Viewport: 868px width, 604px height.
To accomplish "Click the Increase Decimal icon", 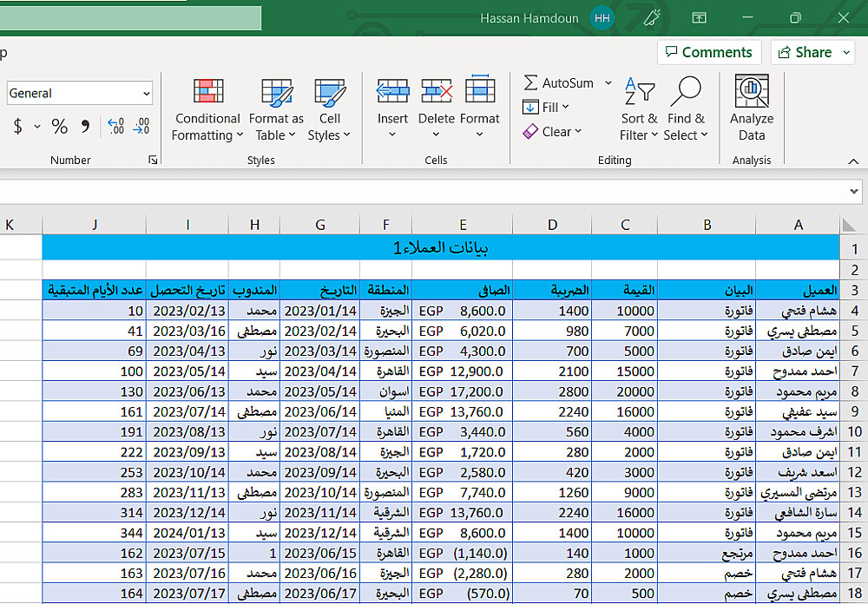I will click(x=115, y=127).
